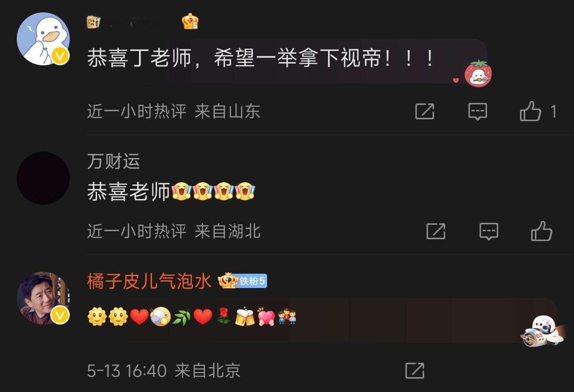The width and height of the screenshot is (574, 392).
Task: Tap the like count 1
Action: point(553,112)
